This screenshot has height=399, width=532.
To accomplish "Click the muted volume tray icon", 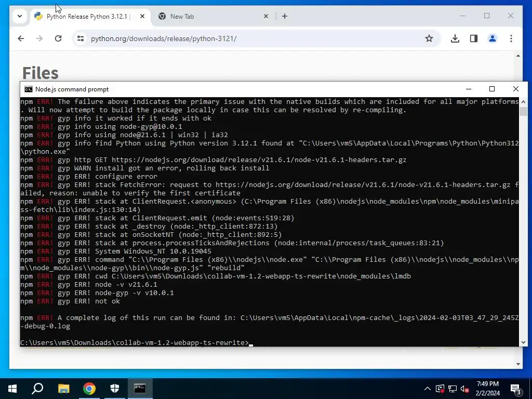I will point(465,389).
